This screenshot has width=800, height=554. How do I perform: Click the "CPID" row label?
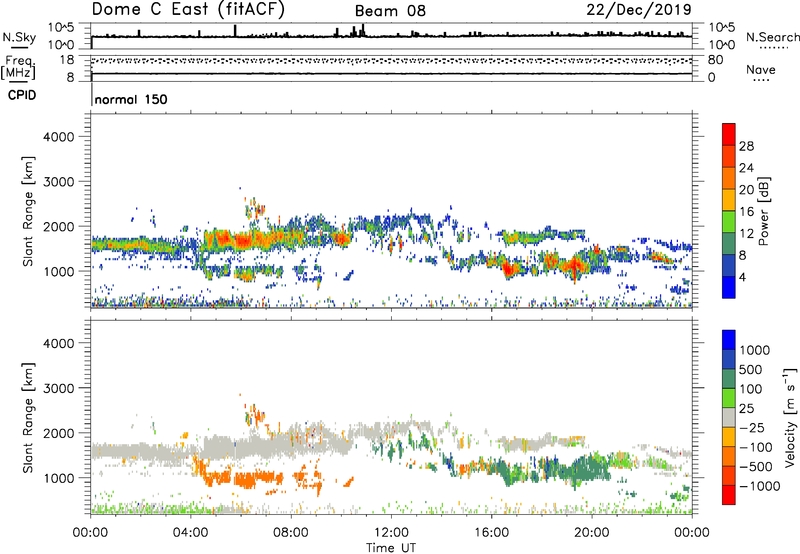(22, 95)
